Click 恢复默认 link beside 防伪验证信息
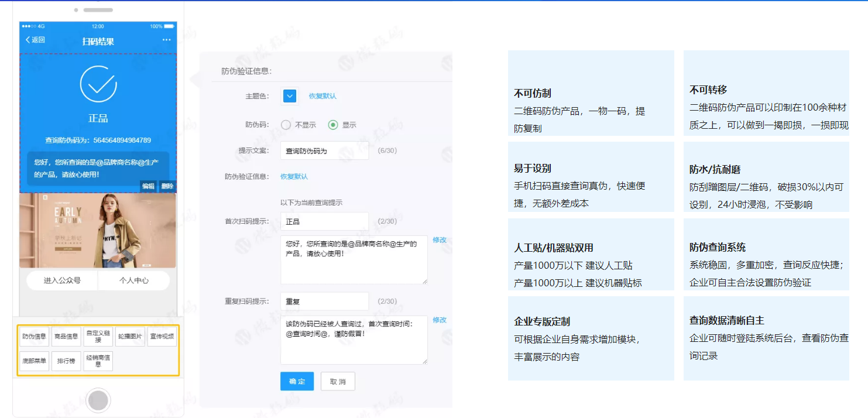Screen dimensions: 868x418 294,176
